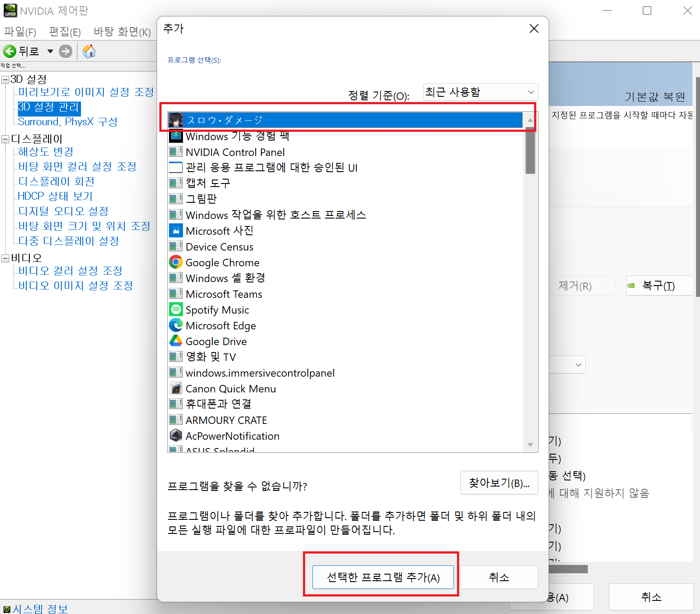Click the green back arrow icon
The image size is (700, 614).
pos(10,51)
